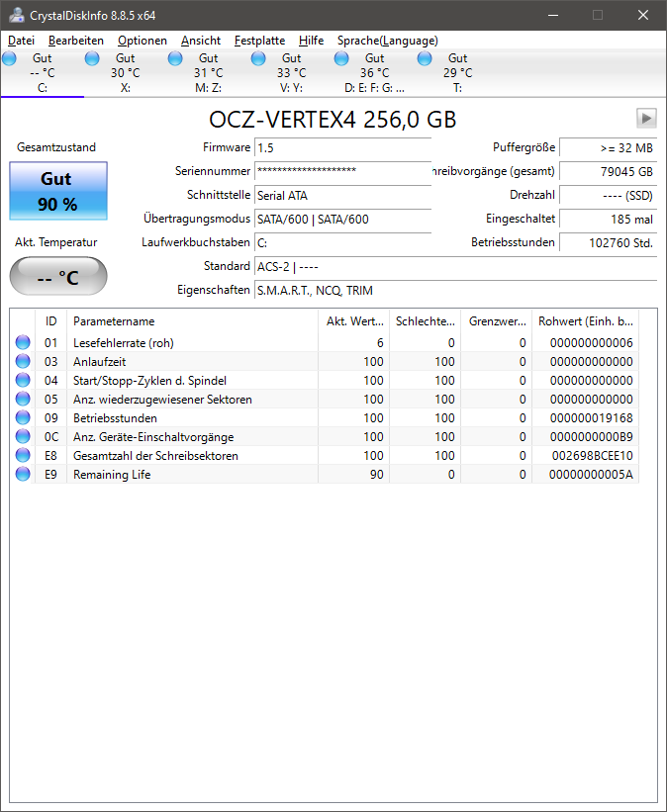This screenshot has width=667, height=812.
Task: Click status orb for disk X:
Action: 92,58
